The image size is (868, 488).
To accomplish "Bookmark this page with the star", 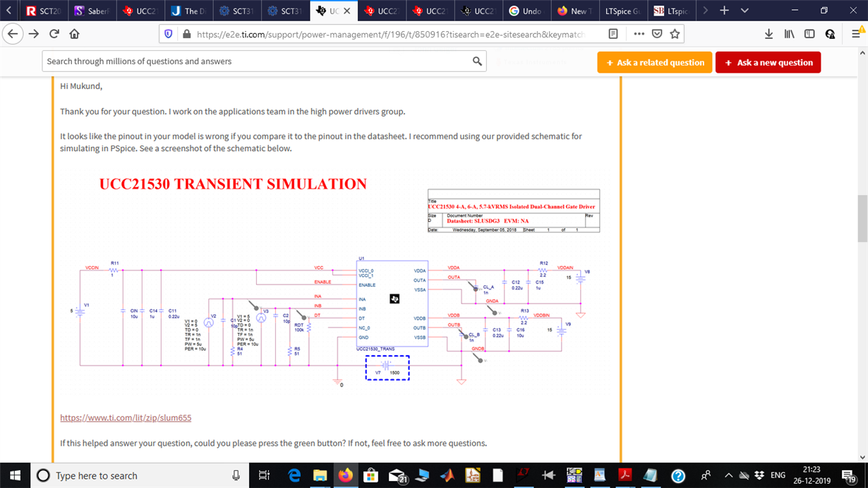I will [x=675, y=34].
